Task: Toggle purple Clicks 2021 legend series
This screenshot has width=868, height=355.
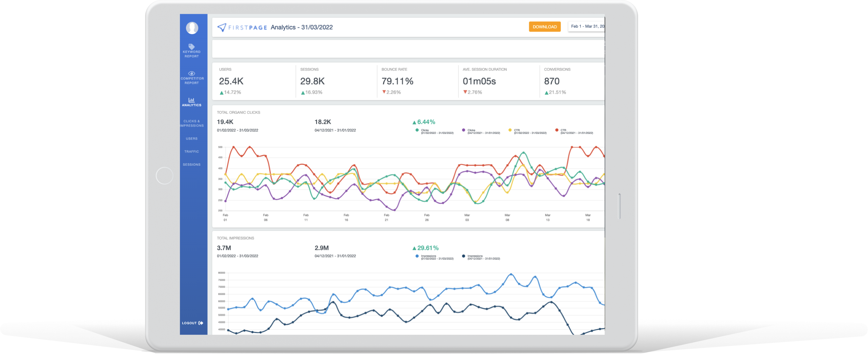Action: click(463, 130)
